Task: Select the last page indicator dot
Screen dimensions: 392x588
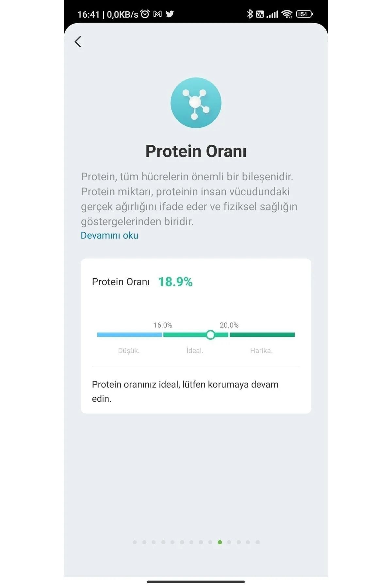Action: point(258,542)
